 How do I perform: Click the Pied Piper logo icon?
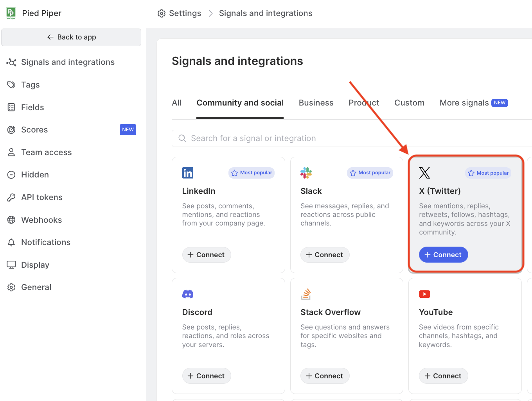coord(11,13)
